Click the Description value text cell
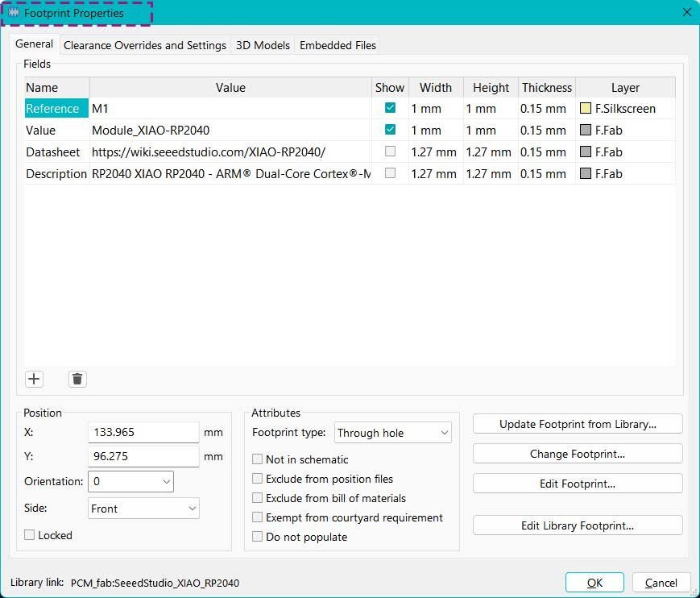This screenshot has height=598, width=700. point(230,173)
